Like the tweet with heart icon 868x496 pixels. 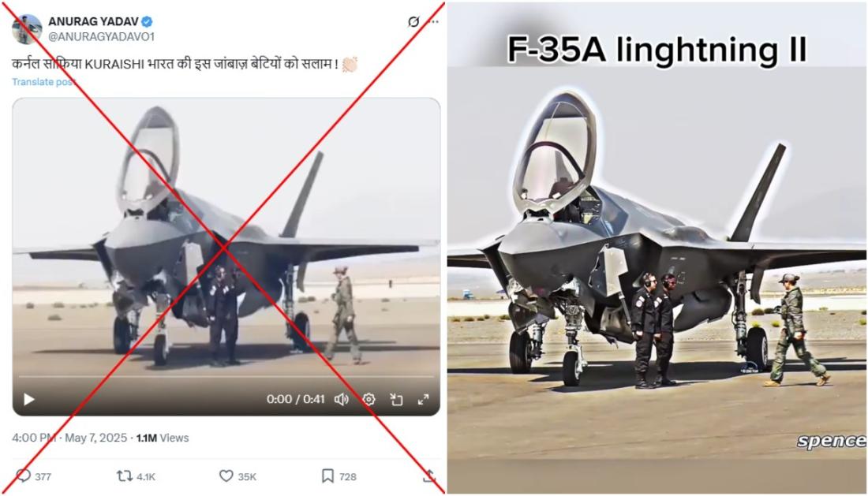pyautogui.click(x=226, y=475)
